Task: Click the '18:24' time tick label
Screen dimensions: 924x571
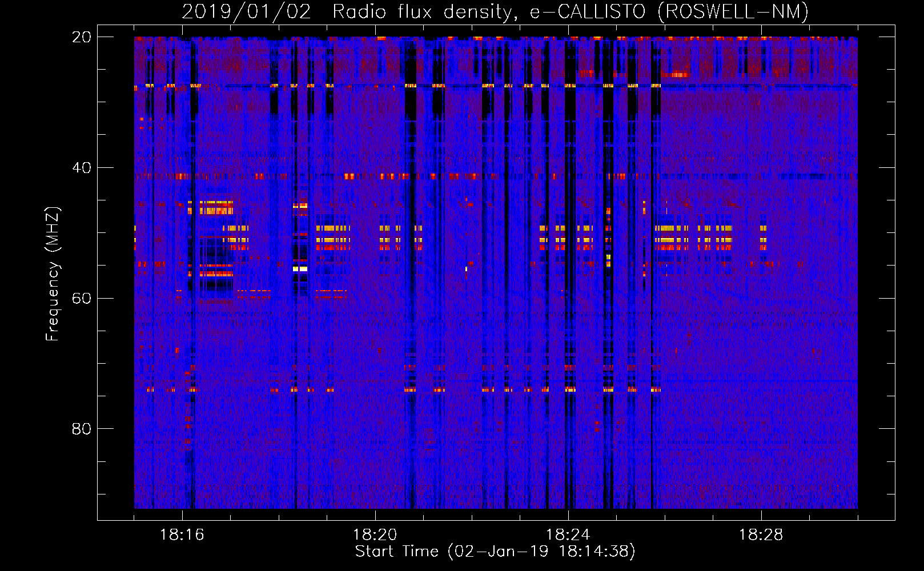Action: (568, 534)
